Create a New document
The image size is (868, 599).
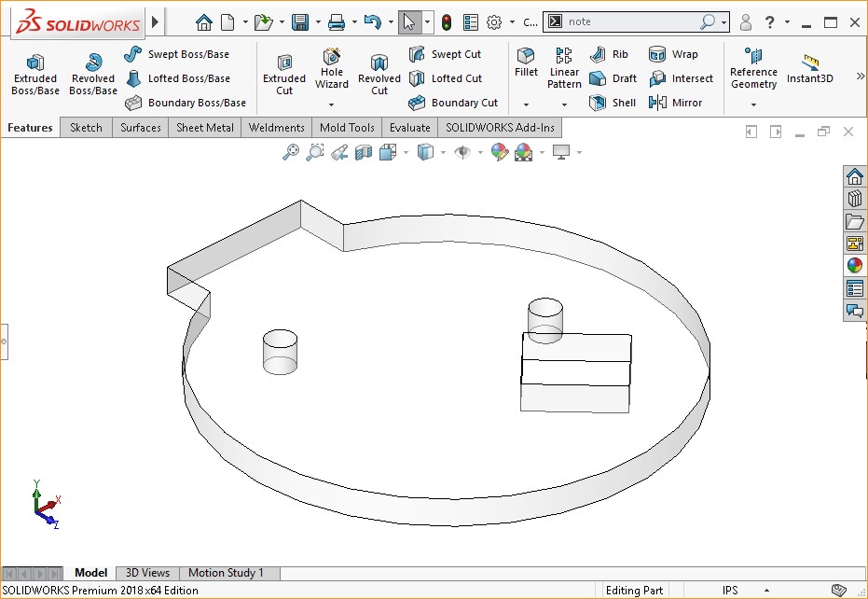coord(227,22)
